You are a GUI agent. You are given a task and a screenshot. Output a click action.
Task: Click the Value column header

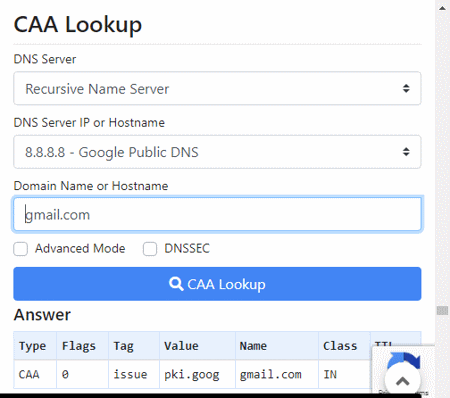click(181, 346)
